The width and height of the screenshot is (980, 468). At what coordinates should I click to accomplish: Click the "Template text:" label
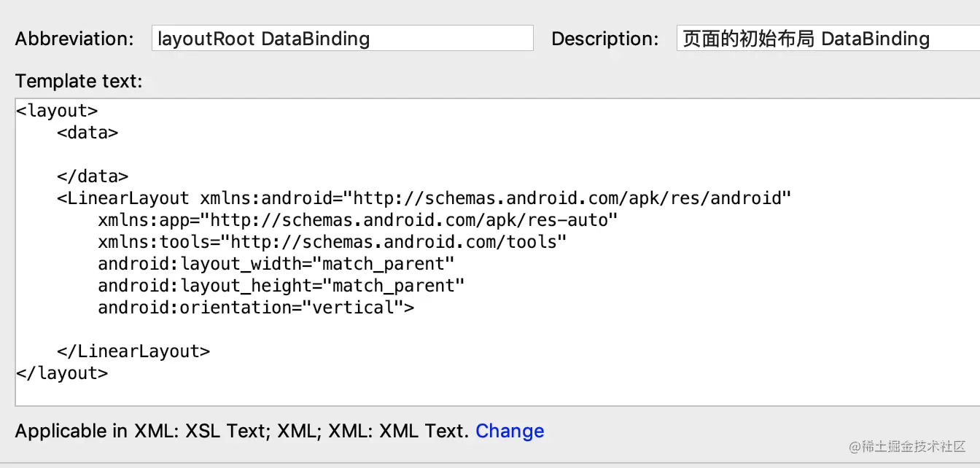79,81
